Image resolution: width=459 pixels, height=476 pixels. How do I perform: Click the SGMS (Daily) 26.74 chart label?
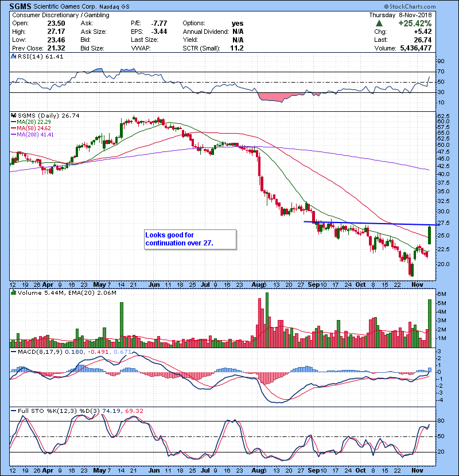point(49,116)
